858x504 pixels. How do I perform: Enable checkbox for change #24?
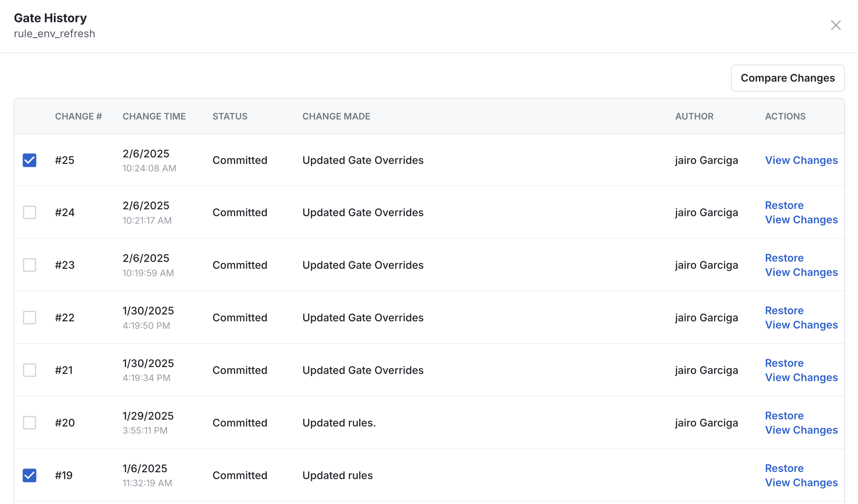(29, 212)
